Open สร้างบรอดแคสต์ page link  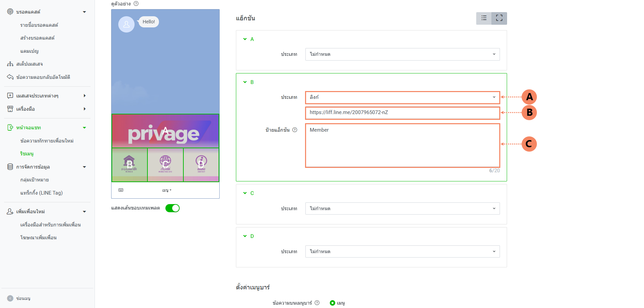coord(37,38)
